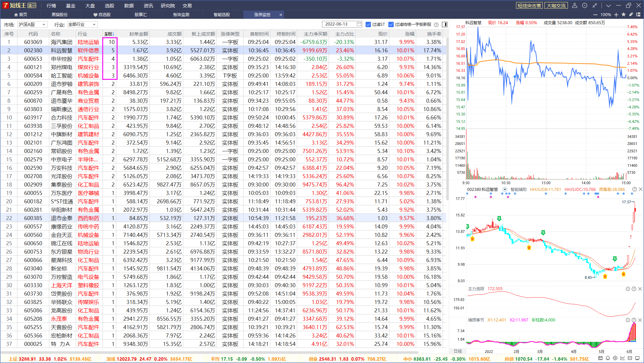Click the 100% zoom level text
644x363 pixels.
(x=605, y=15)
